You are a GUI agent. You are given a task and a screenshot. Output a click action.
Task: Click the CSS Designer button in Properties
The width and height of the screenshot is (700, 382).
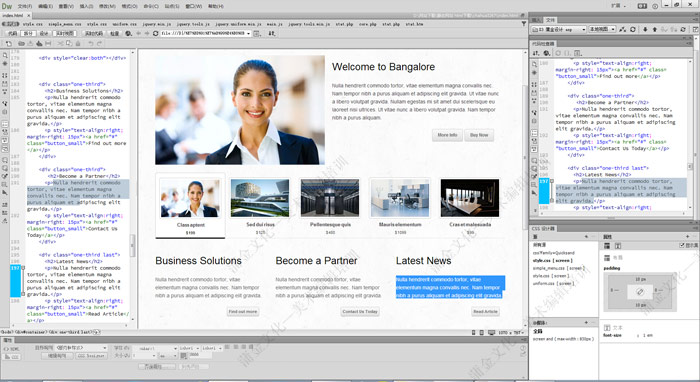pos(91,356)
